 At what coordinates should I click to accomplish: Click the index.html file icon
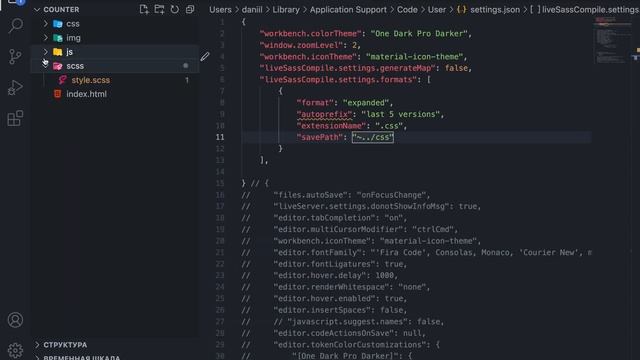pyautogui.click(x=58, y=94)
